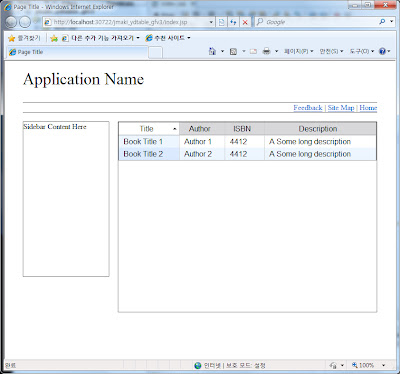The width and height of the screenshot is (400, 374).
Task: Click the Sidebar Content Here text
Action: click(55, 127)
